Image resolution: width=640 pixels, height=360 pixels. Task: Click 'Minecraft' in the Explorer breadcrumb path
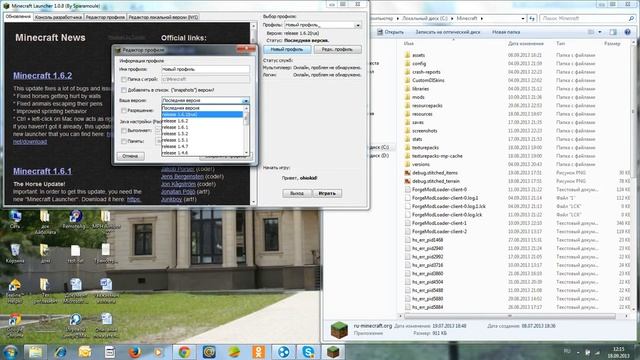[x=467, y=18]
